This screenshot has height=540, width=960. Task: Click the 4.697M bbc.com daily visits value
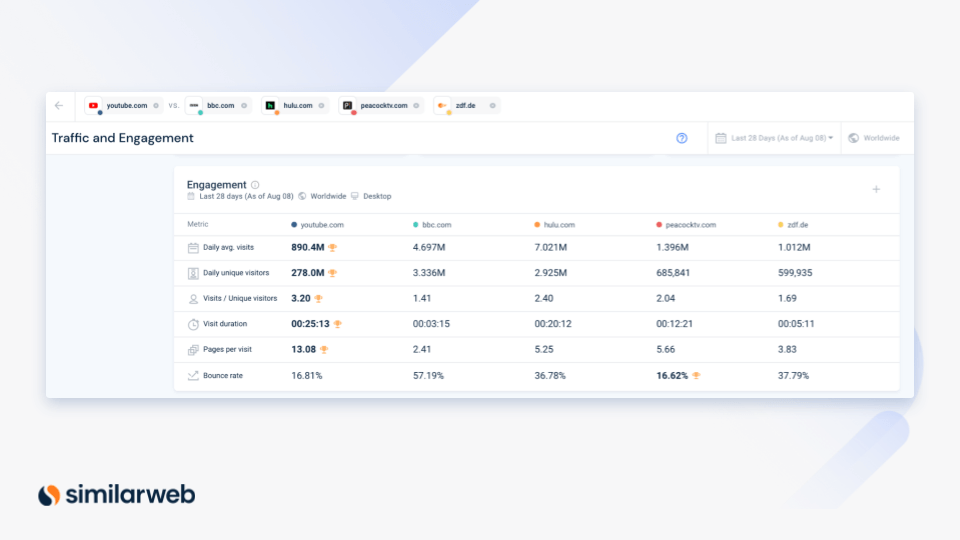tap(429, 247)
